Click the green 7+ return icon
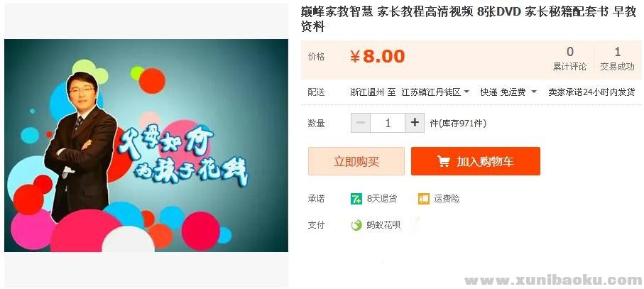 pyautogui.click(x=356, y=199)
